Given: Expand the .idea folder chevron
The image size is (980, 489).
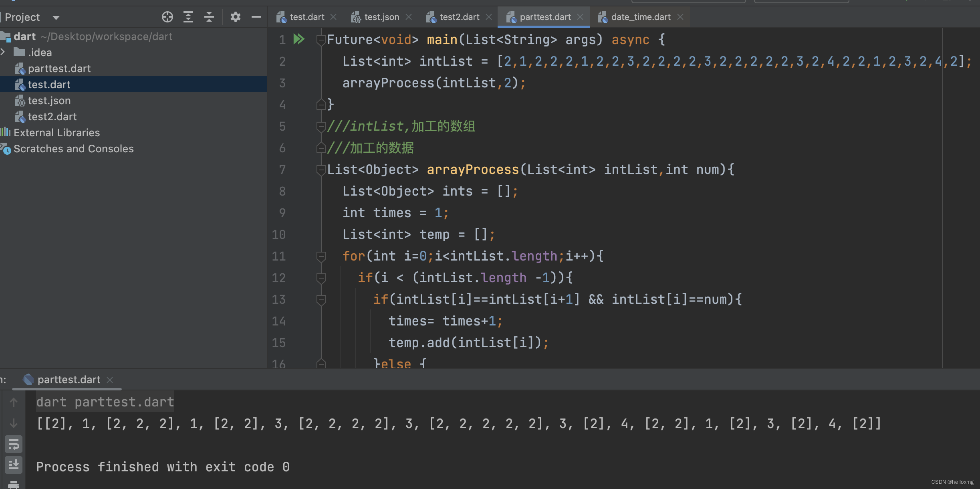Looking at the screenshot, I should coord(3,52).
